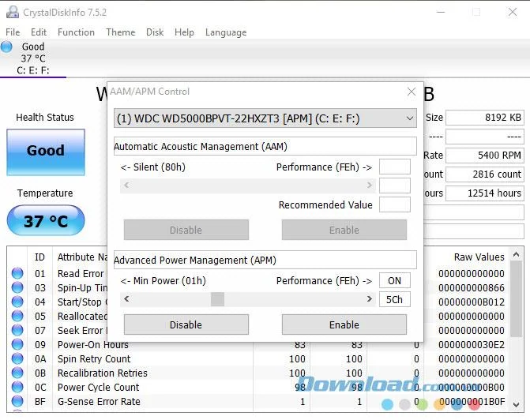
Task: Click the 37 °C temperature indicator
Action: pyautogui.click(x=46, y=220)
